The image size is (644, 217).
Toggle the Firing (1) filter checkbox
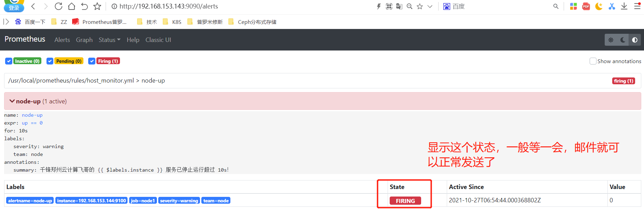pyautogui.click(x=92, y=61)
